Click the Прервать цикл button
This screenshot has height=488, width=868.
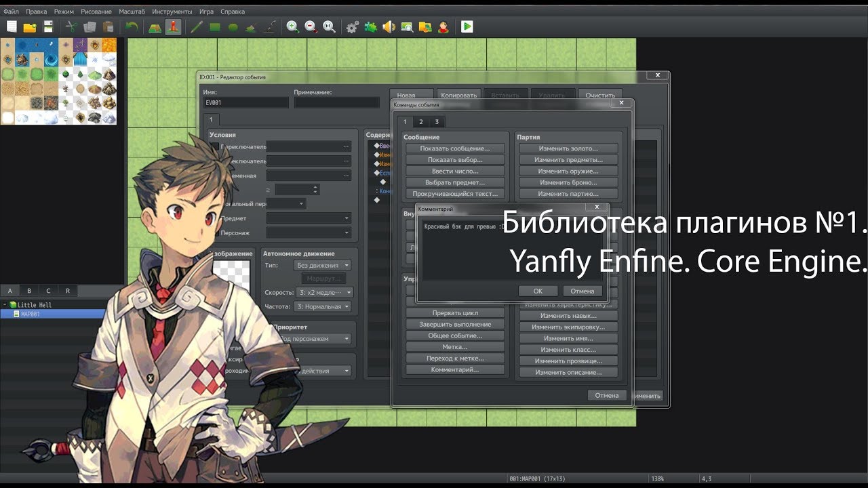(x=455, y=313)
